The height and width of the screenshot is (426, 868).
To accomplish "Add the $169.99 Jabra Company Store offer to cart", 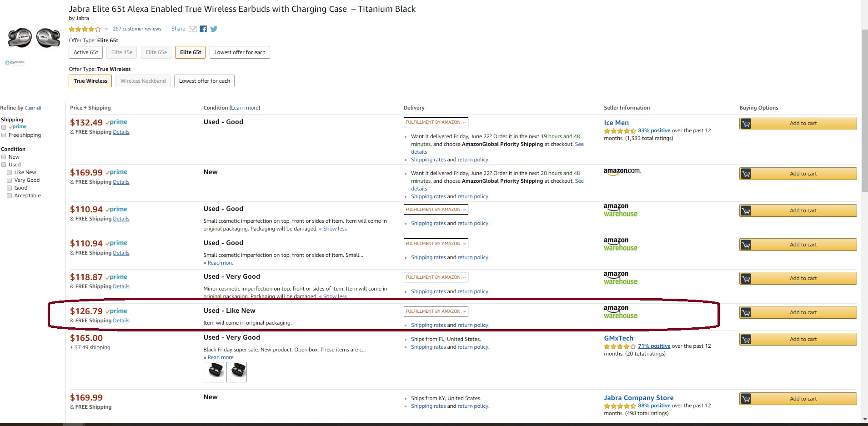I will pyautogui.click(x=798, y=399).
